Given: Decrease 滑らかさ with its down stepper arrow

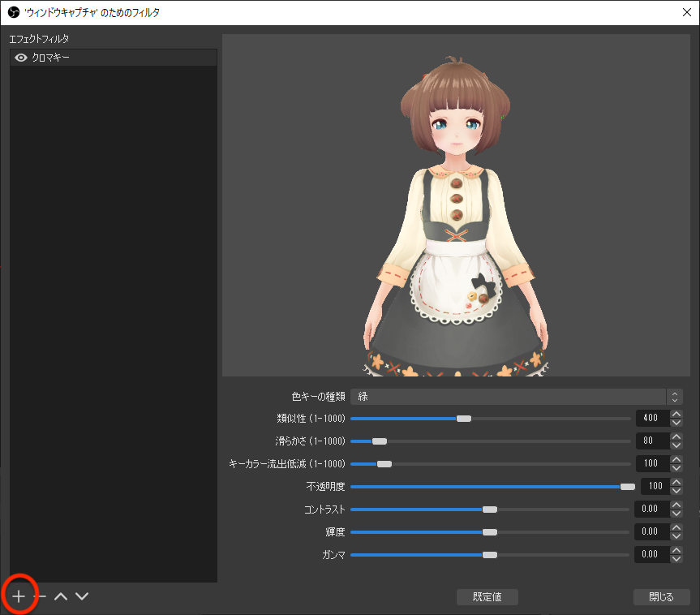Looking at the screenshot, I should [x=676, y=445].
